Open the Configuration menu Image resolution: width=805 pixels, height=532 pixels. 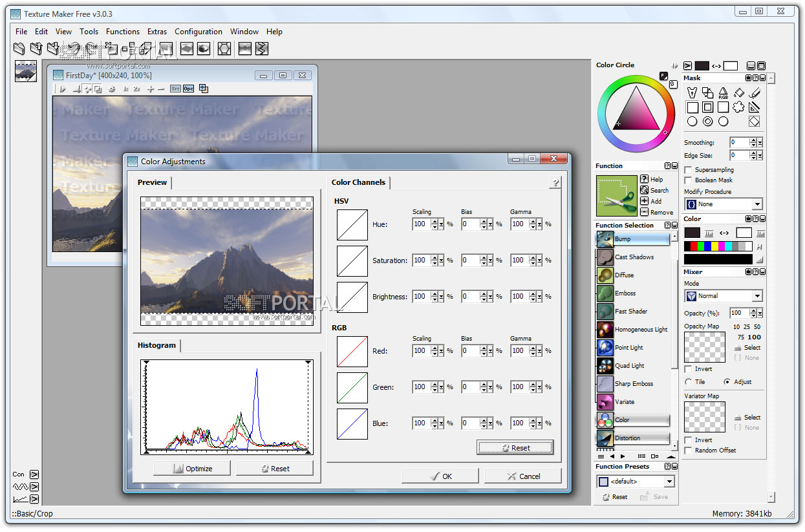(199, 32)
